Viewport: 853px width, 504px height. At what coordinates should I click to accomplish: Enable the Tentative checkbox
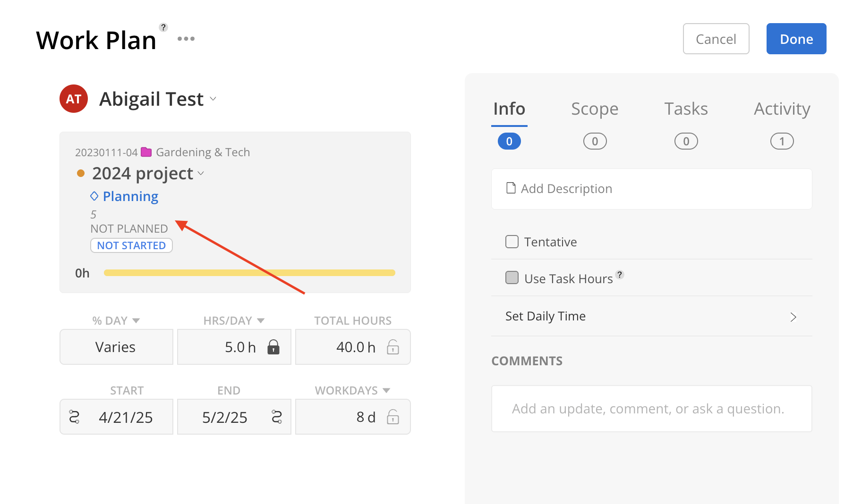coord(512,242)
